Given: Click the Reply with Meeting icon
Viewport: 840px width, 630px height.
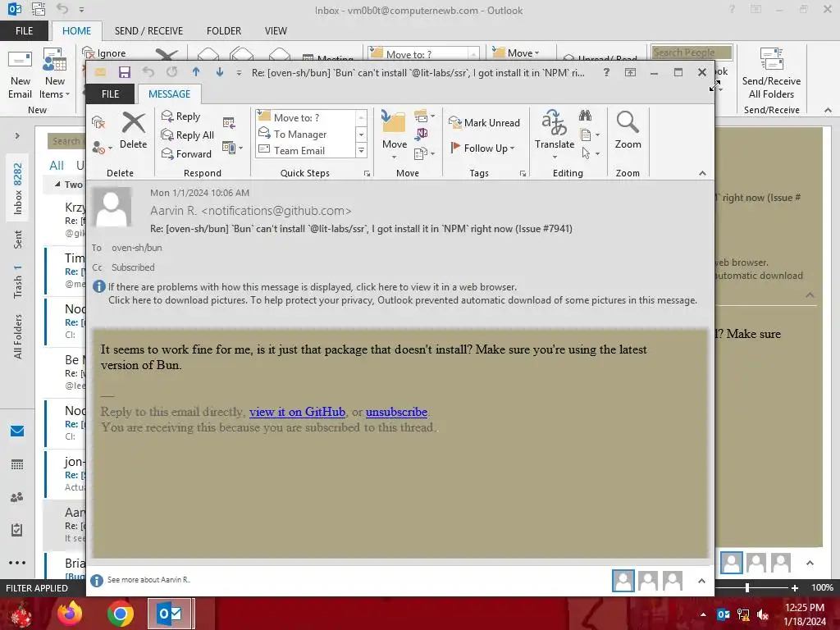Looking at the screenshot, I should coord(230,123).
